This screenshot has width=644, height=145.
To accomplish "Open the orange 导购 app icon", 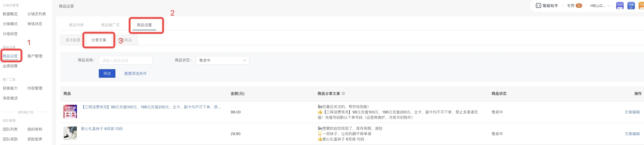I will point(641,6).
